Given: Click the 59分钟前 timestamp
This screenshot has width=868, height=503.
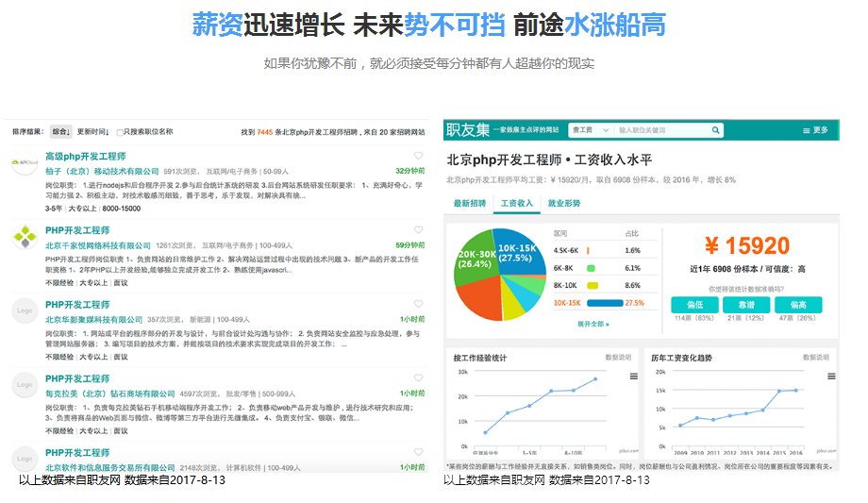Looking at the screenshot, I should (x=409, y=245).
